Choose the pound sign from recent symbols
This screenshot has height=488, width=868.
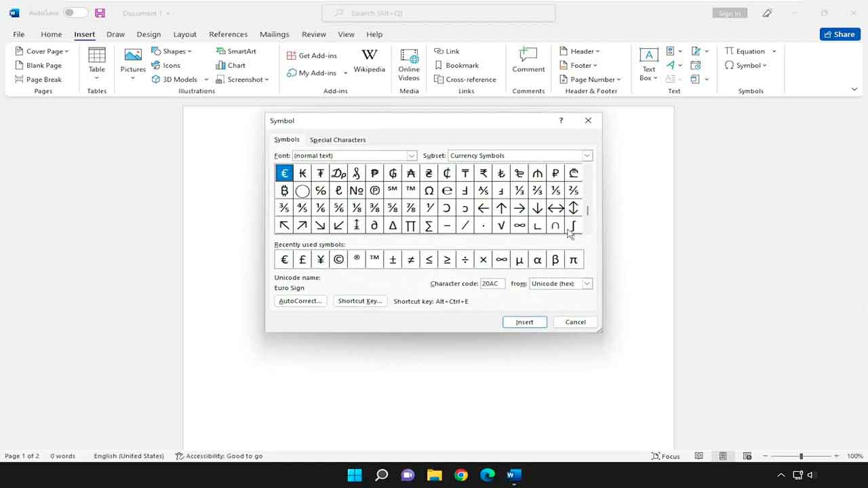tap(302, 260)
